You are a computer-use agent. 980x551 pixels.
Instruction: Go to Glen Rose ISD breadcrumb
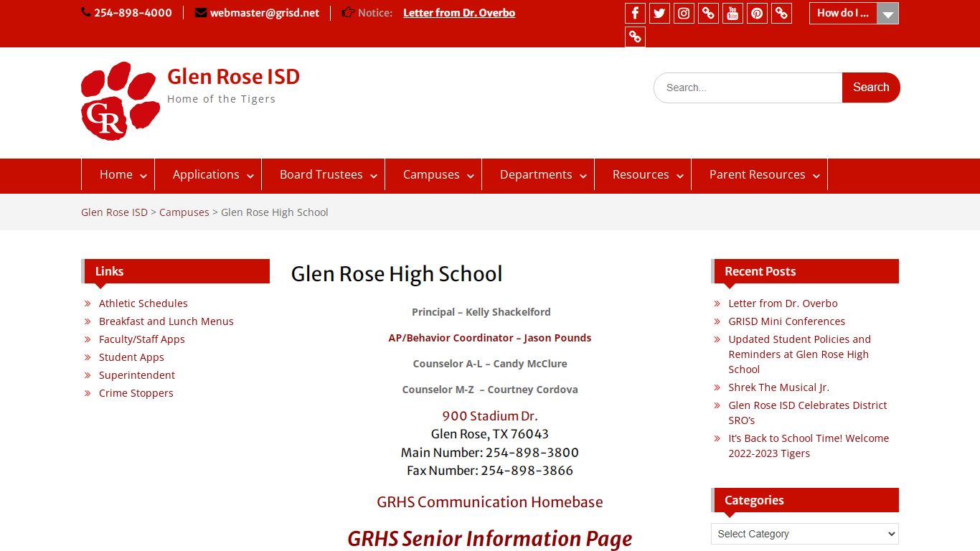(x=114, y=212)
